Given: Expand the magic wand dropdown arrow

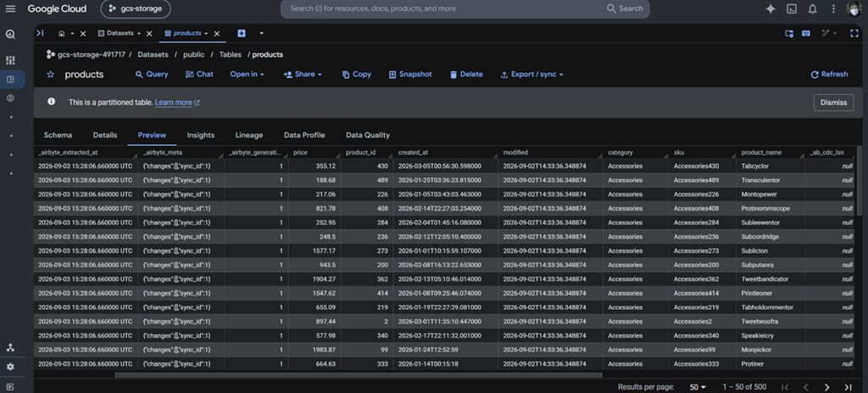Looking at the screenshot, I should [835, 34].
